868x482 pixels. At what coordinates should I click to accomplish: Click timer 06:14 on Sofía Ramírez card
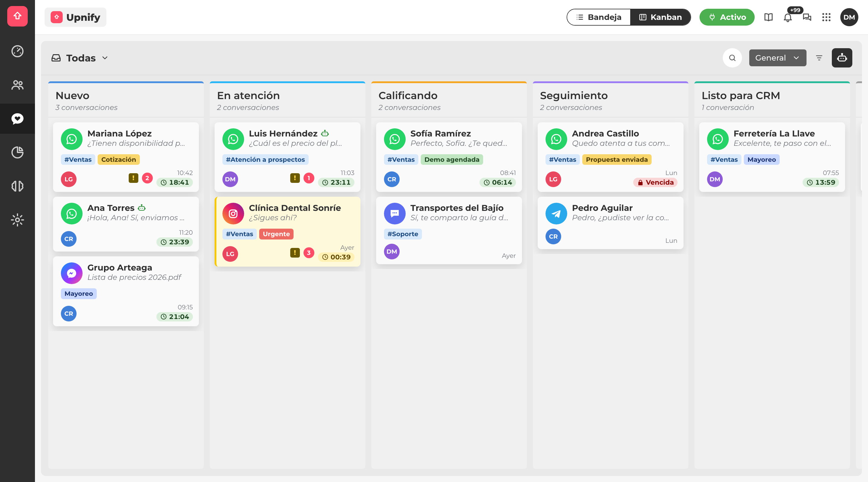[498, 182]
